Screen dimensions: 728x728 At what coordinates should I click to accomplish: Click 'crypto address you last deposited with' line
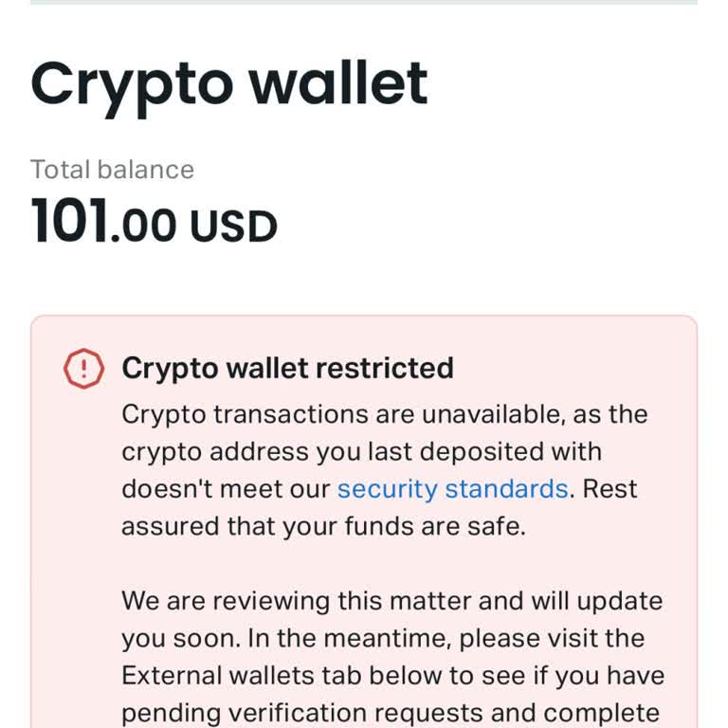tap(361, 452)
